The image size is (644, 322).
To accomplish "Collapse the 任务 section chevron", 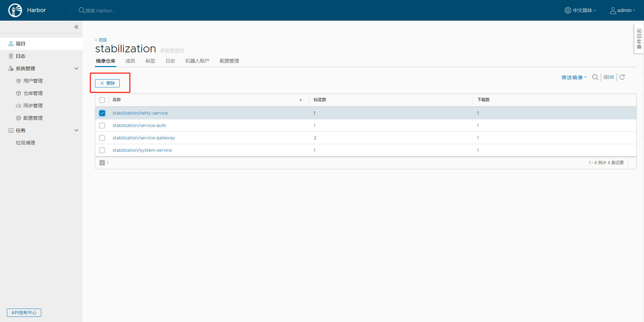I will [x=76, y=130].
